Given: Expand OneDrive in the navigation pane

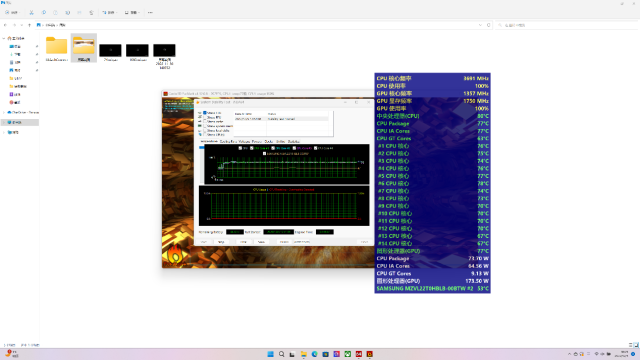Looking at the screenshot, I should click(4, 112).
